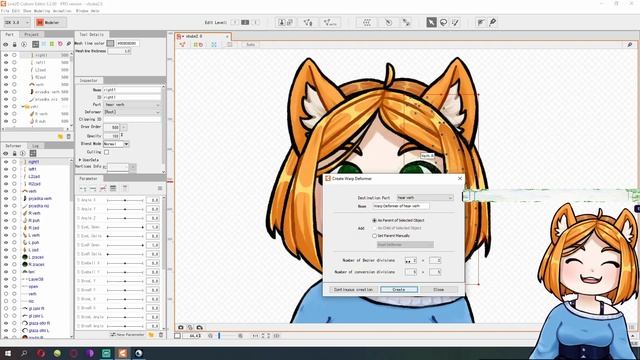Click new folder icon below Part list
Image resolution: width=640 pixels, height=360 pixels.
(60, 137)
